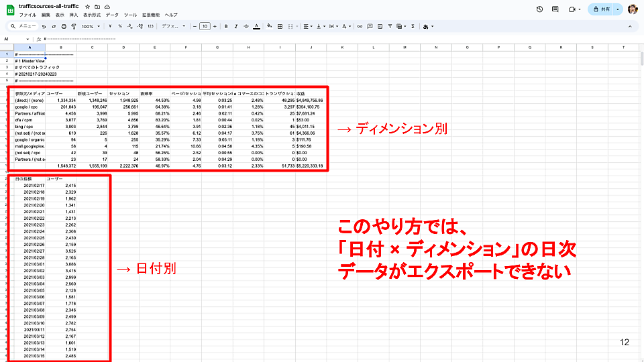Open the データ menu
The width and height of the screenshot is (644, 362).
[112, 14]
